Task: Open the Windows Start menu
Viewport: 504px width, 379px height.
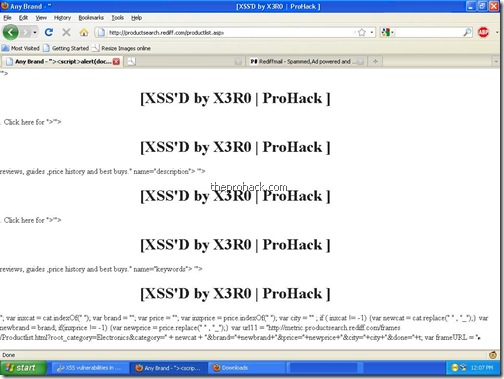Action: tap(23, 368)
